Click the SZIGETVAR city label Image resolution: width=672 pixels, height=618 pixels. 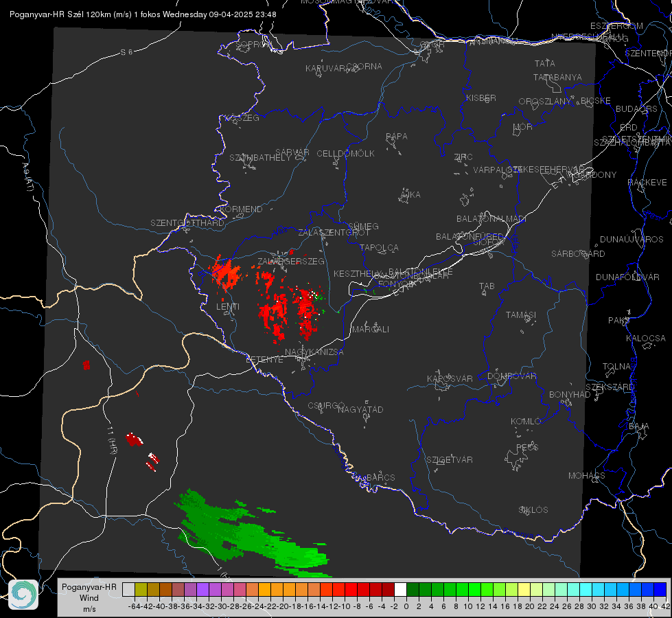pos(449,460)
